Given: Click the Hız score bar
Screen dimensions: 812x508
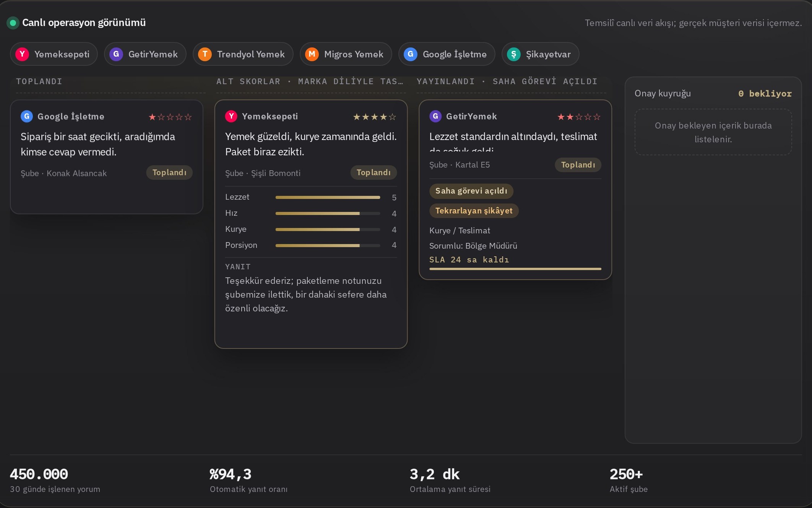Looking at the screenshot, I should point(328,213).
